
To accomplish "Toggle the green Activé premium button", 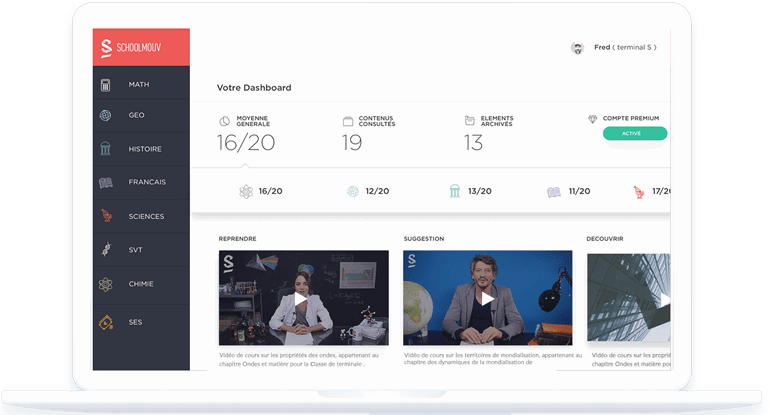I will (x=634, y=133).
